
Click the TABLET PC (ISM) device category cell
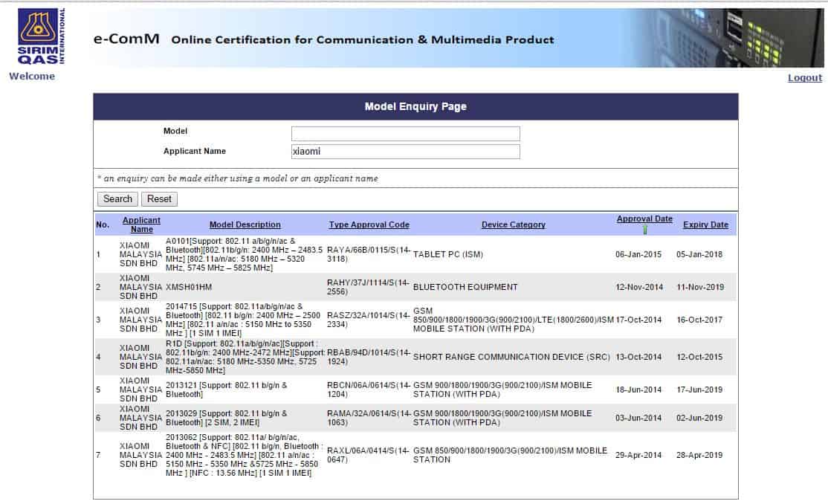click(447, 255)
